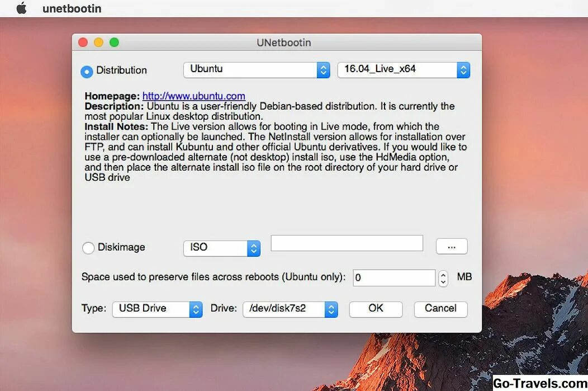Adjust the MB space stepper arrows
588x391 pixels.
[443, 279]
